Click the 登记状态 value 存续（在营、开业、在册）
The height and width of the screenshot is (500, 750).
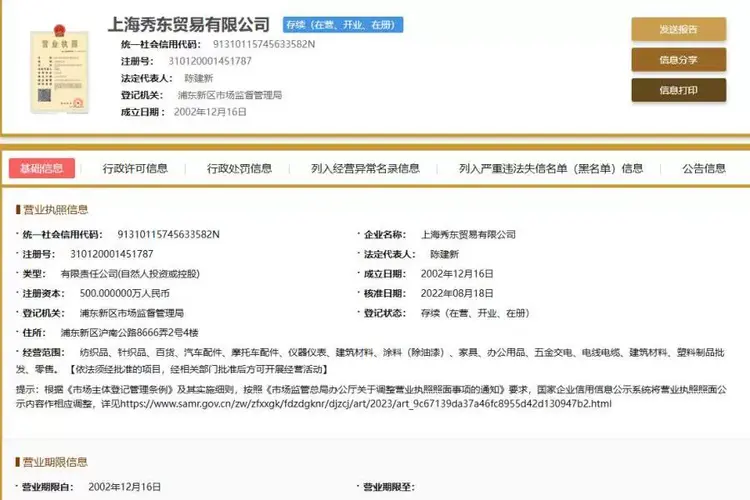pos(475,313)
